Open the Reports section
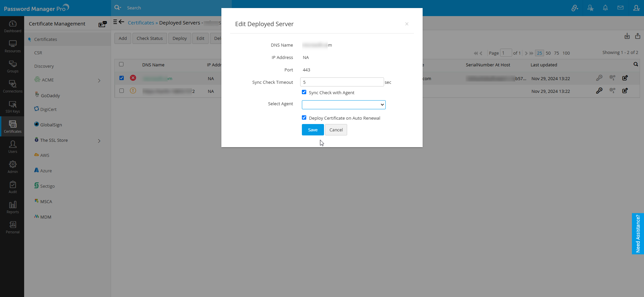 click(12, 207)
